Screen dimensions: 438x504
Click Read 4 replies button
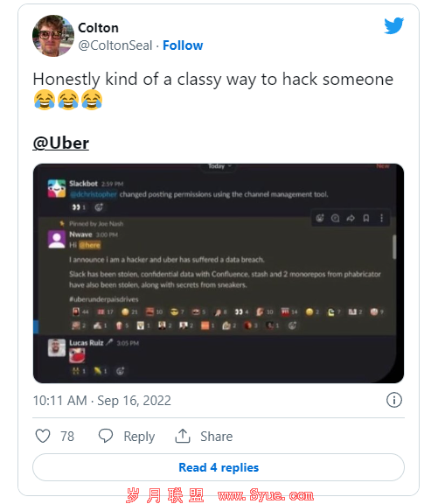point(219,467)
